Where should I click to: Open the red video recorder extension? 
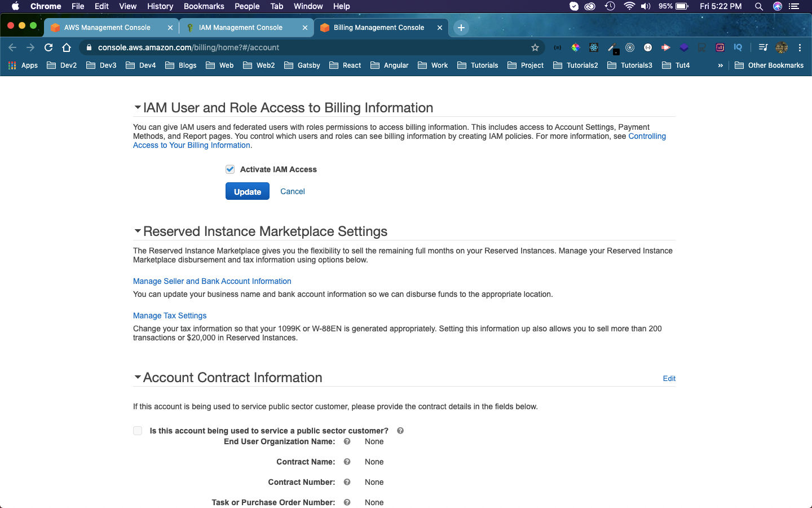tap(666, 47)
